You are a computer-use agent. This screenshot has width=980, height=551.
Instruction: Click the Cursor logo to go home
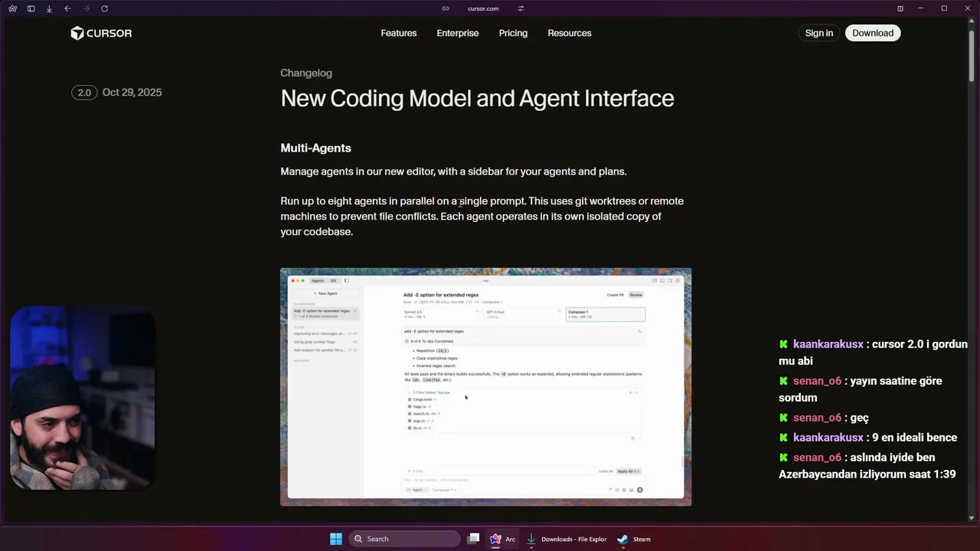click(101, 33)
